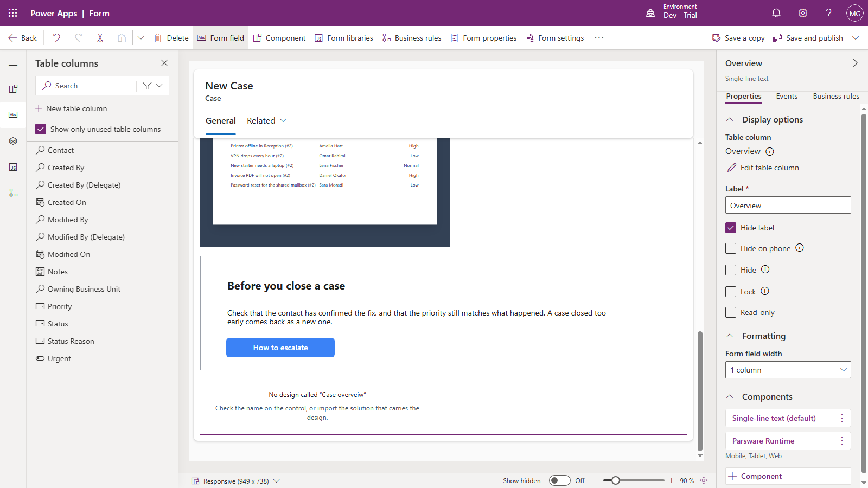This screenshot has width=868, height=488.
Task: Click the How to escalate button
Action: (x=280, y=348)
